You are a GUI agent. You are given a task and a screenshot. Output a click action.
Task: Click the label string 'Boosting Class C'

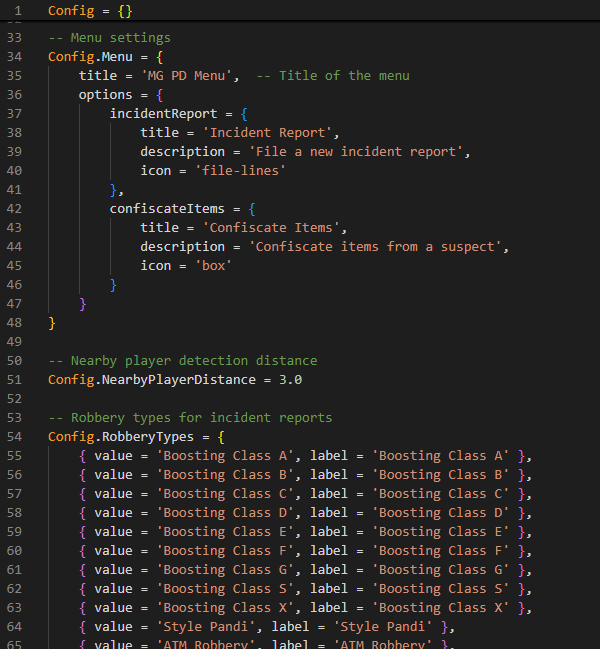tap(441, 494)
